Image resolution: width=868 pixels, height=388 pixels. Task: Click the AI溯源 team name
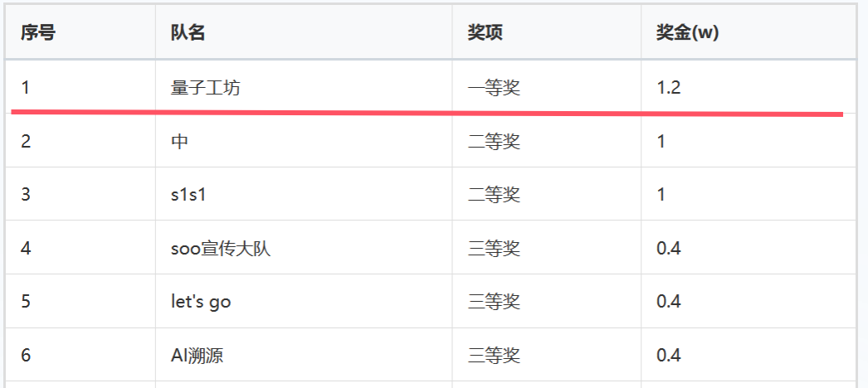pyautogui.click(x=197, y=356)
